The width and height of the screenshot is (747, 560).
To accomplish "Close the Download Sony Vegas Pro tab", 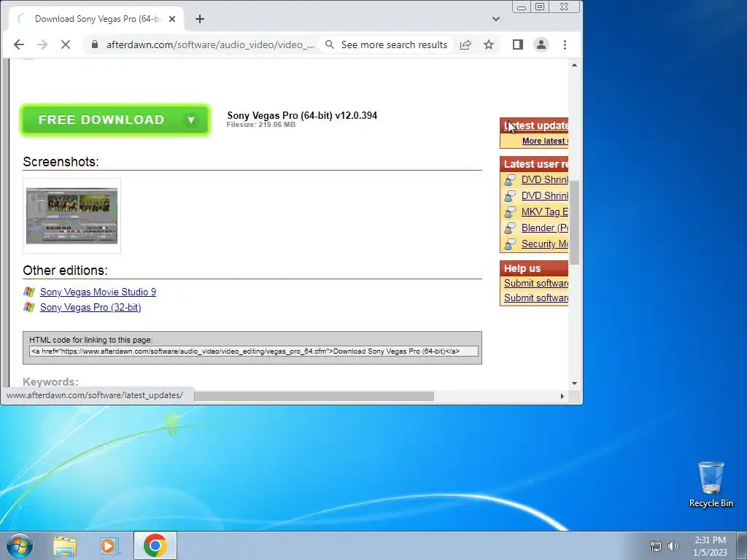I will point(172,19).
